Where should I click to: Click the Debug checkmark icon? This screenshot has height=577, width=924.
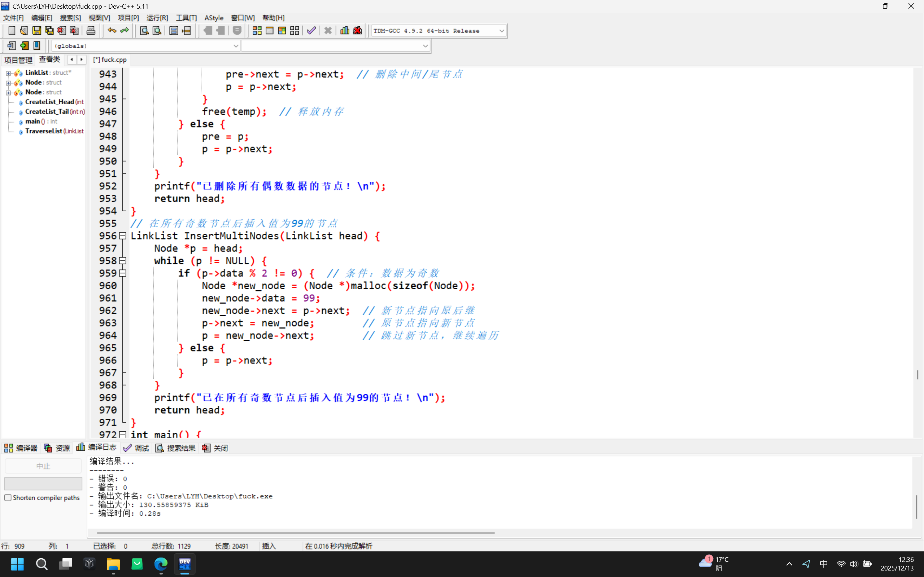[311, 31]
